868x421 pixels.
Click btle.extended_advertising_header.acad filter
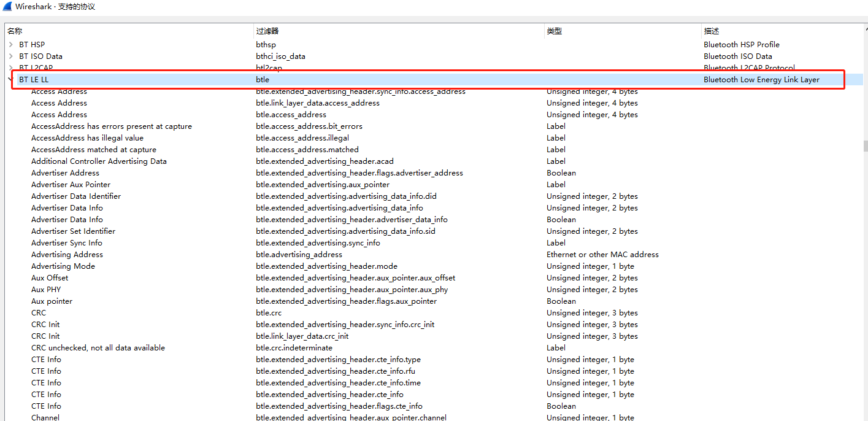pyautogui.click(x=325, y=161)
